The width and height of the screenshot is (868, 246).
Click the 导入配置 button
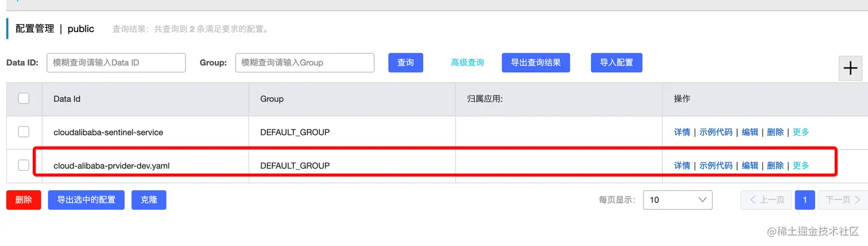click(617, 63)
